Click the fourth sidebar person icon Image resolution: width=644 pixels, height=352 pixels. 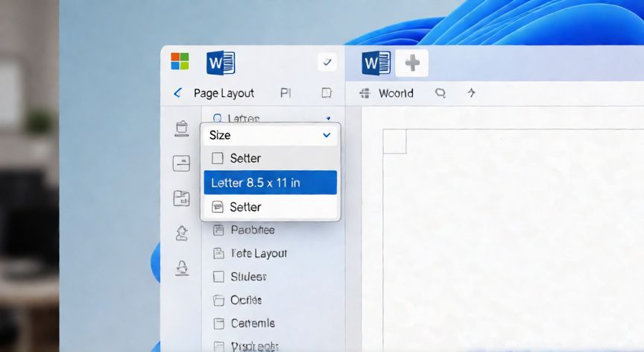point(182,233)
